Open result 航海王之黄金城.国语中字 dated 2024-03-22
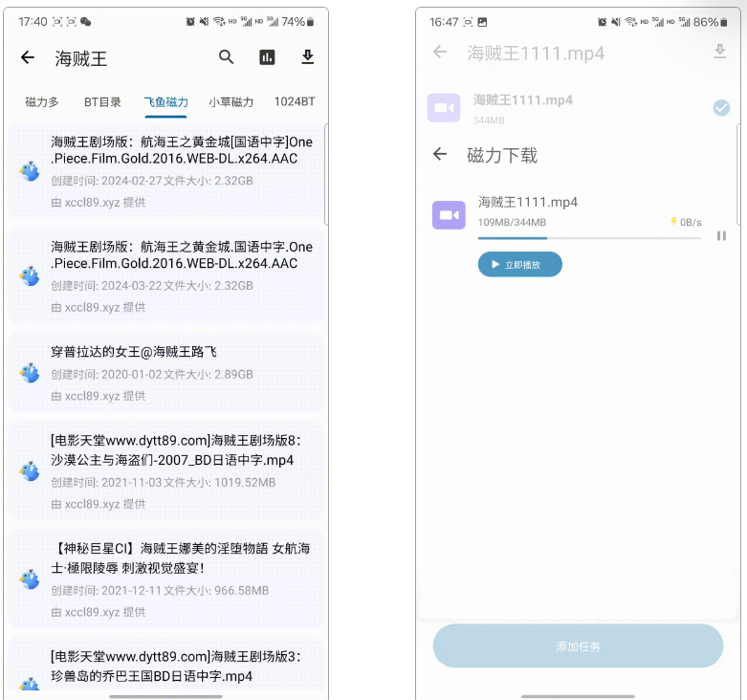Image resolution: width=747 pixels, height=700 pixels. pos(165,275)
